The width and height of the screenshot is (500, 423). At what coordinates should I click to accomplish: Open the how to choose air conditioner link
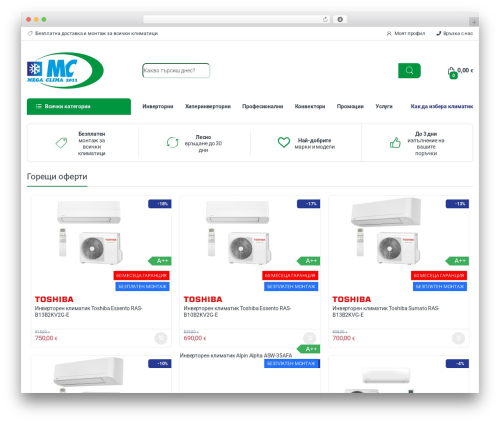(442, 106)
